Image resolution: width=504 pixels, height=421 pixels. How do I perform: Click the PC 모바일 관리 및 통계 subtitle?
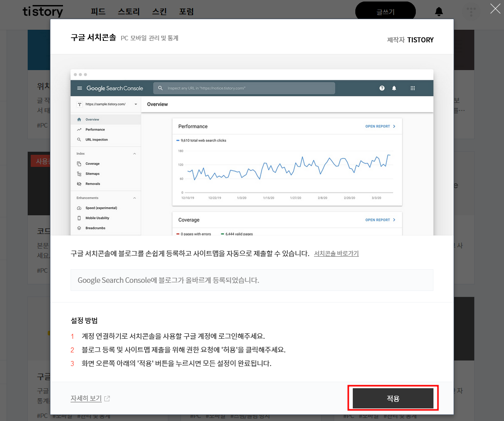click(x=150, y=38)
